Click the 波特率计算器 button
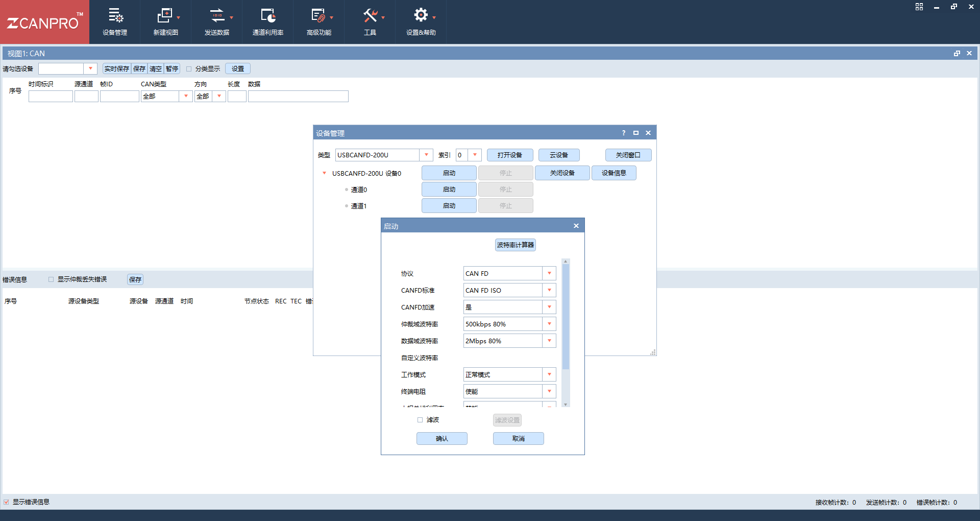The image size is (980, 521). pos(516,245)
